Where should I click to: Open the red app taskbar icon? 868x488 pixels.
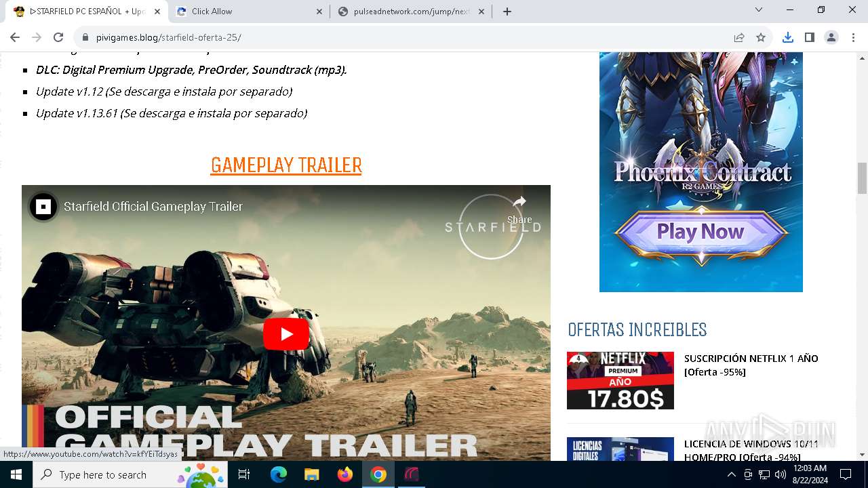412,474
